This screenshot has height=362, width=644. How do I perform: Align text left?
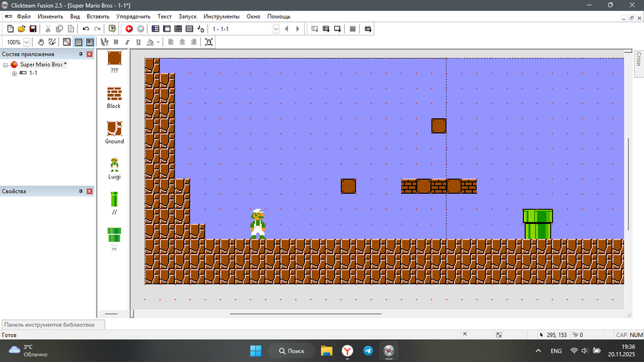tap(171, 42)
